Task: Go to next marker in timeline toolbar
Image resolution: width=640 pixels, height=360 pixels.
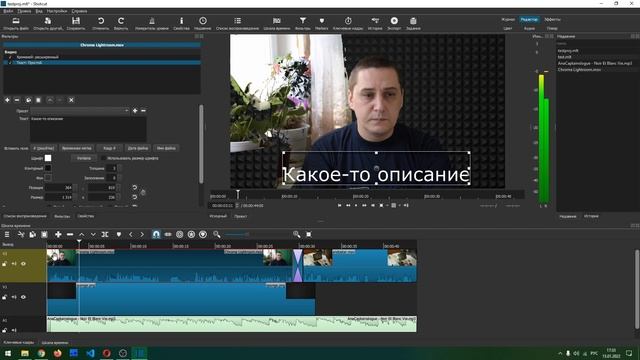Action: click(142, 234)
